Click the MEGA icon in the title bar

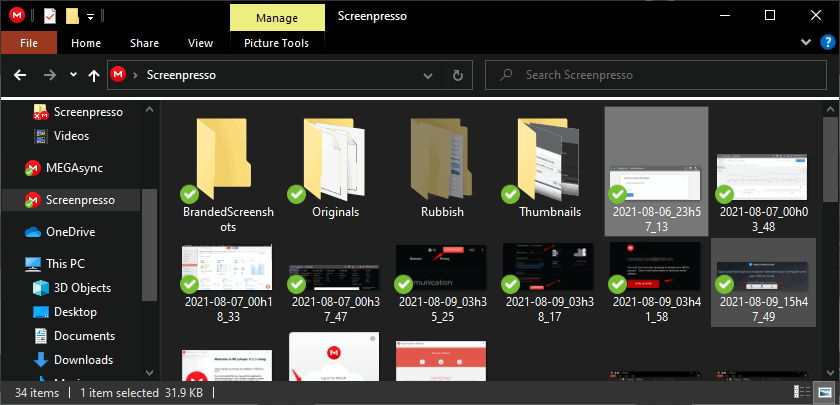[x=17, y=16]
